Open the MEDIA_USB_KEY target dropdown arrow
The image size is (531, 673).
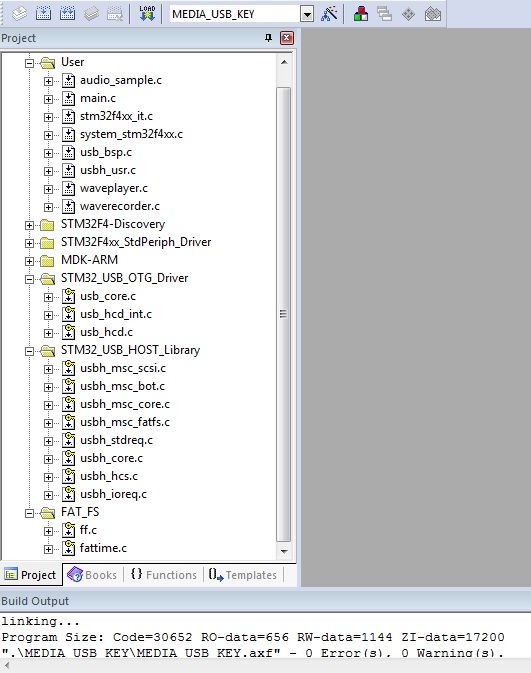click(x=307, y=14)
